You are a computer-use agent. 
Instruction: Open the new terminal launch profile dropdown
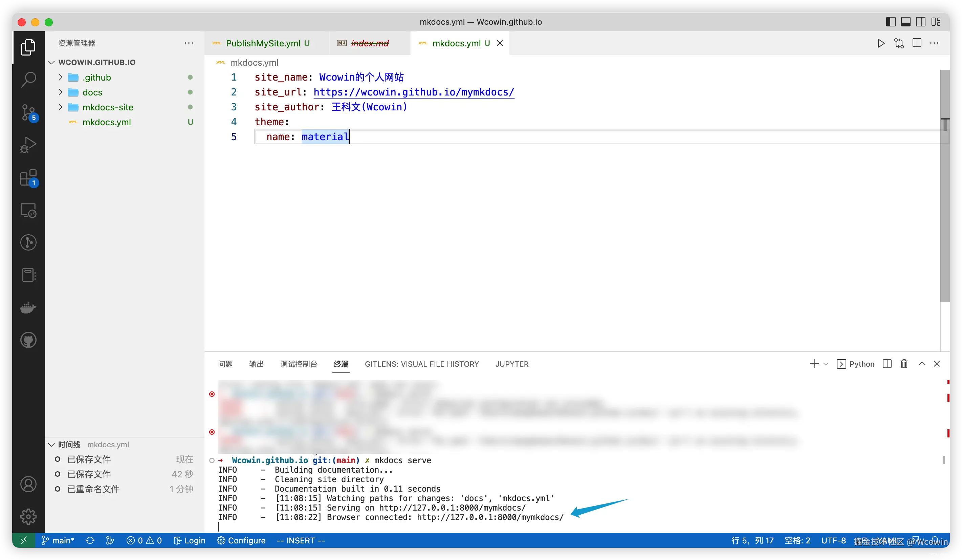click(x=826, y=364)
